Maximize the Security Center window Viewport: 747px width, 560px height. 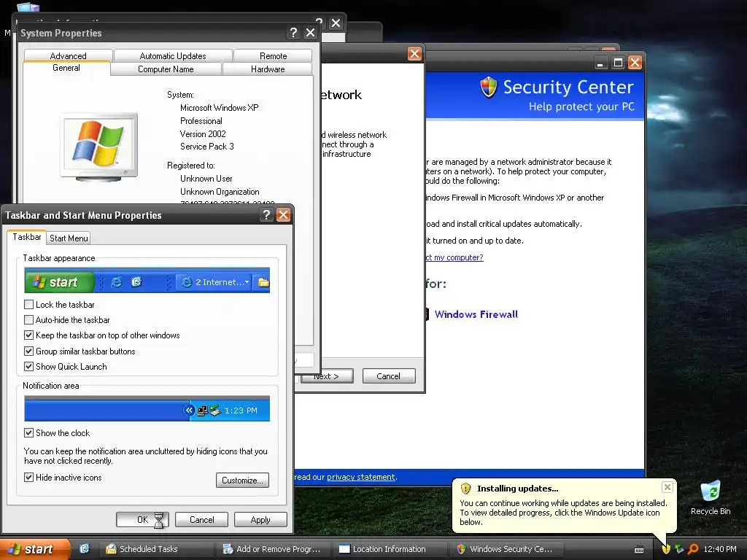tap(618, 63)
